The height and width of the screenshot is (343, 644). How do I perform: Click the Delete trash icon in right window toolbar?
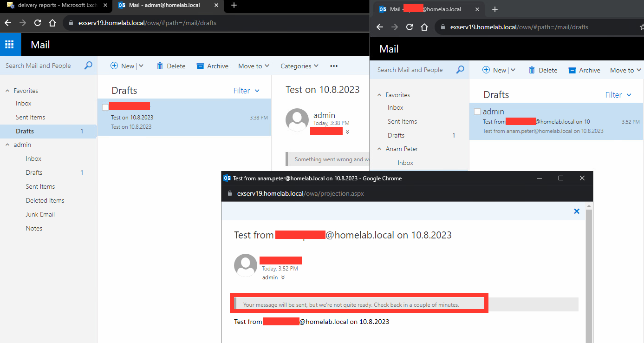pos(532,70)
